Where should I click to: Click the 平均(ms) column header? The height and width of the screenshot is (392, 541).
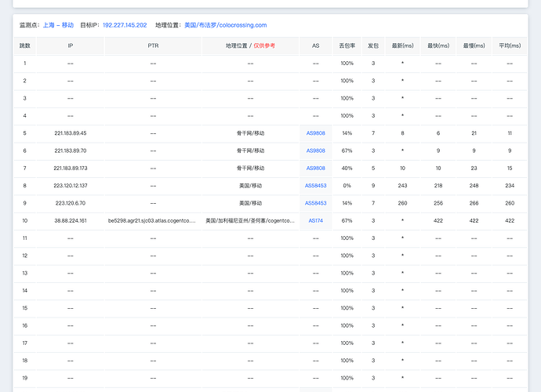[510, 46]
